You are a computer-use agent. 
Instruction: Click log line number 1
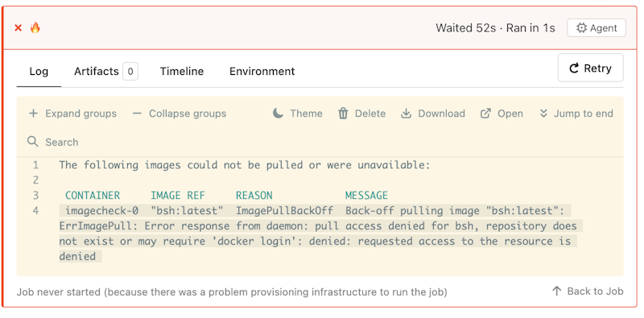[35, 165]
